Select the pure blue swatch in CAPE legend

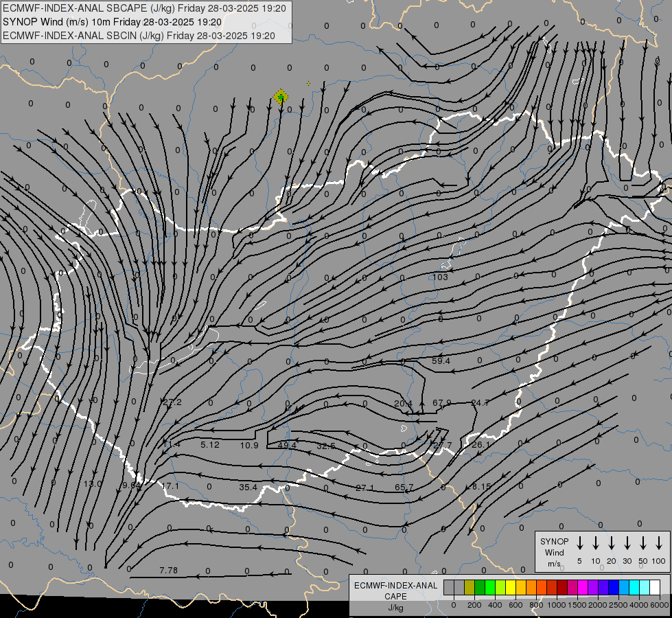click(613, 587)
